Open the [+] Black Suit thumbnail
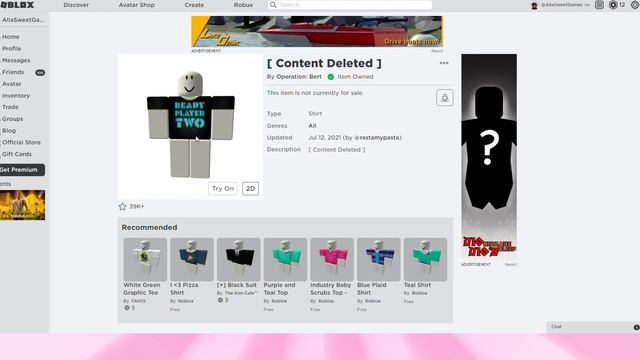The width and height of the screenshot is (640, 360). coord(238,259)
